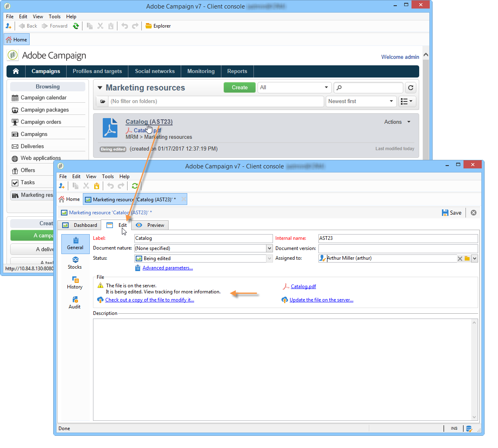Click the Home tab in the front window
Image resolution: width=498 pixels, height=448 pixels.
69,199
